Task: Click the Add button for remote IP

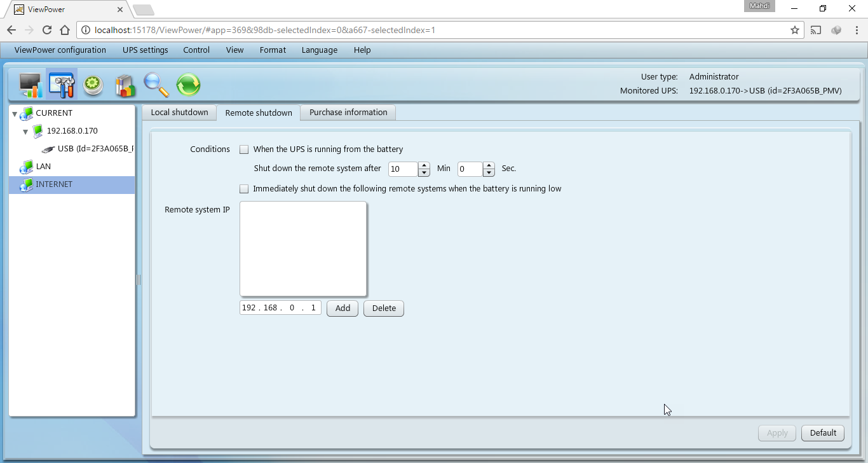Action: pos(342,308)
